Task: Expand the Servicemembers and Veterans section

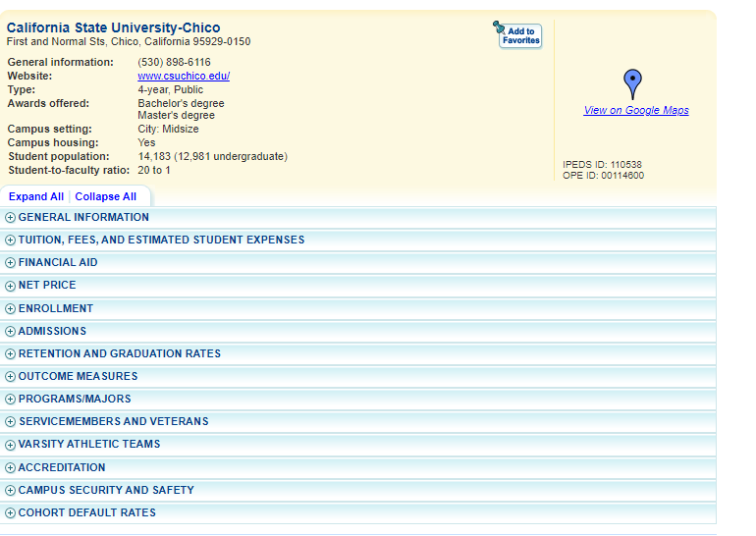Action: (x=357, y=422)
